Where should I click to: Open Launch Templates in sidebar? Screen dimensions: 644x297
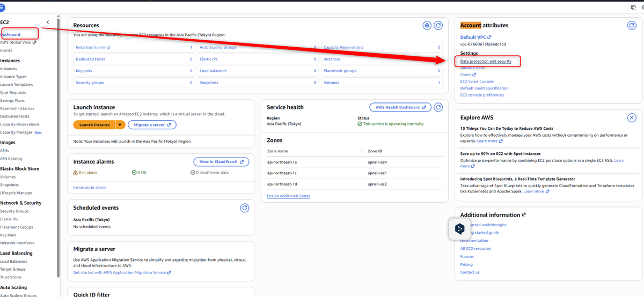[16, 85]
